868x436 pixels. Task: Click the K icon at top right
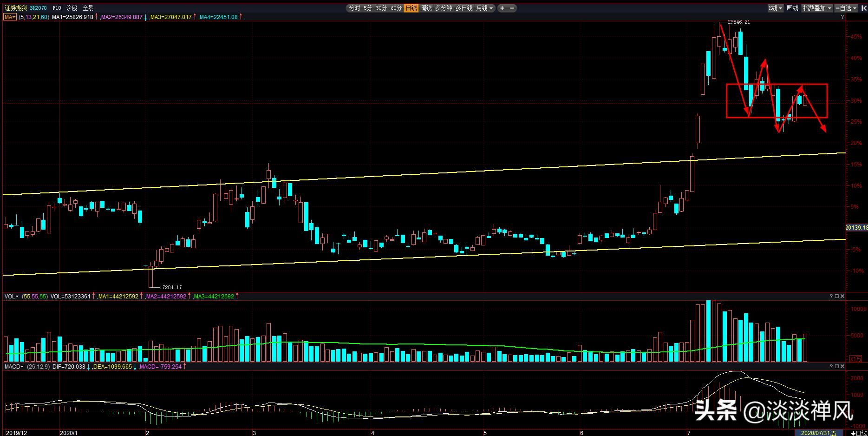[x=864, y=8]
